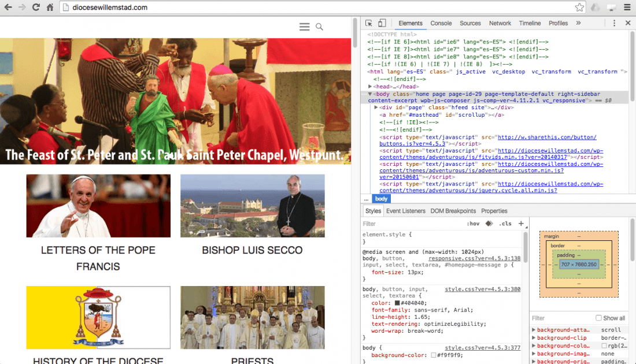Open responsive.css?ver=4.5.3:138 source link

pos(474,258)
